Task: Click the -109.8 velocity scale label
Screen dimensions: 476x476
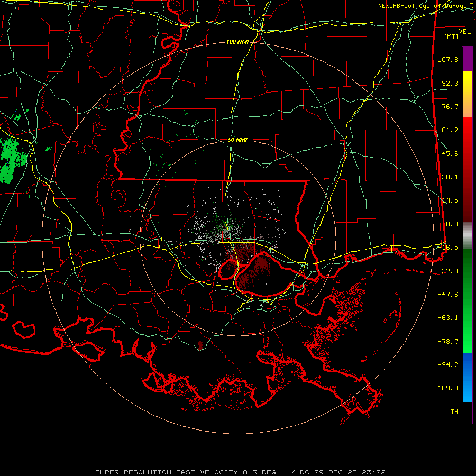Action: point(446,388)
